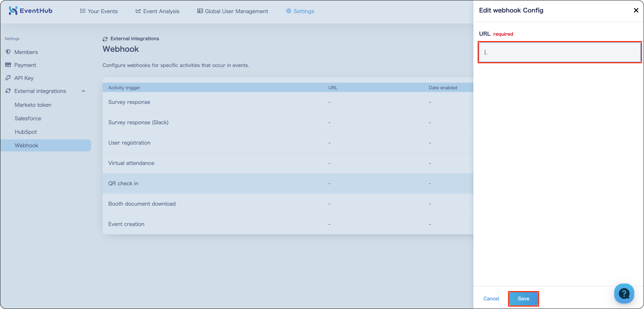
Task: Open Global User Management tab
Action: click(233, 11)
